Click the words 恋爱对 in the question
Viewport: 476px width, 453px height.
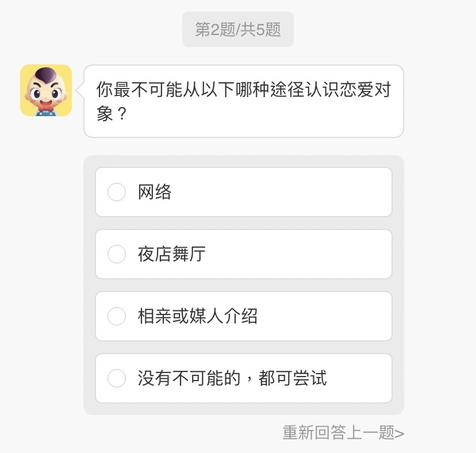coord(365,90)
